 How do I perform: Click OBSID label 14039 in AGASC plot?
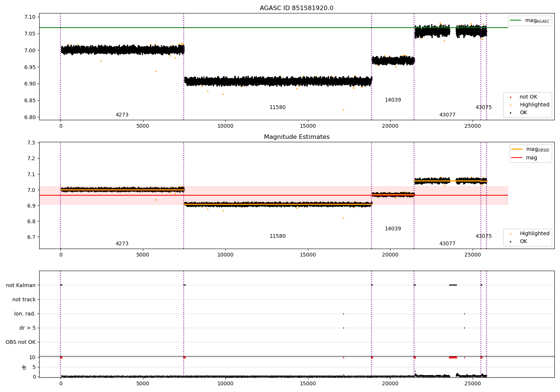(393, 100)
